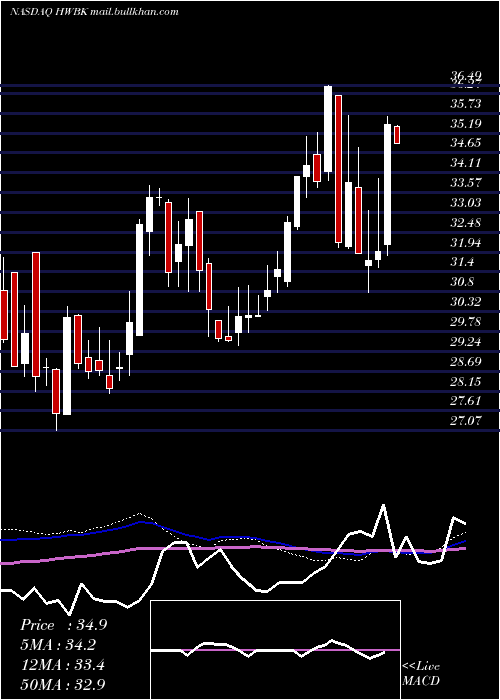Click the 35.19 price axis label
Screen dimensions: 500x700
coord(465,124)
